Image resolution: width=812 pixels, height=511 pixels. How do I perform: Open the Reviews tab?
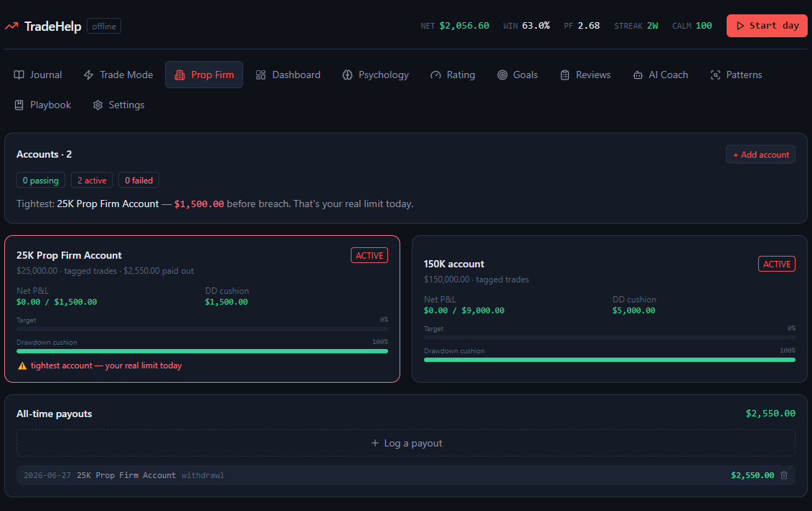(x=585, y=75)
